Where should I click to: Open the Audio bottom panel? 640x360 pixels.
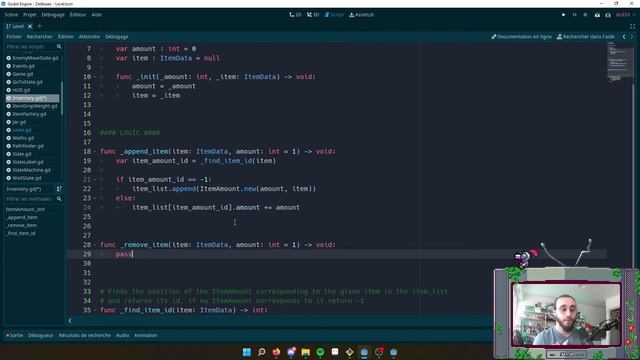point(122,336)
